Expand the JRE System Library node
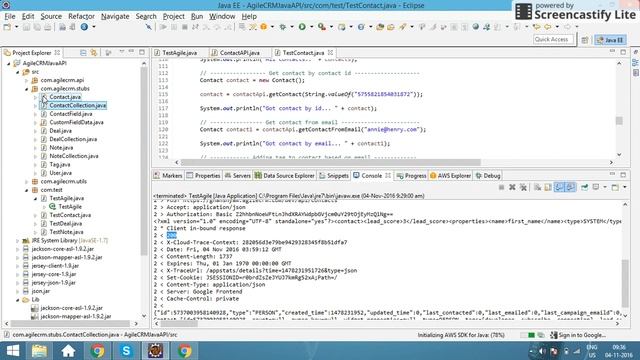Viewport: 640px width, 360px height. point(18,241)
